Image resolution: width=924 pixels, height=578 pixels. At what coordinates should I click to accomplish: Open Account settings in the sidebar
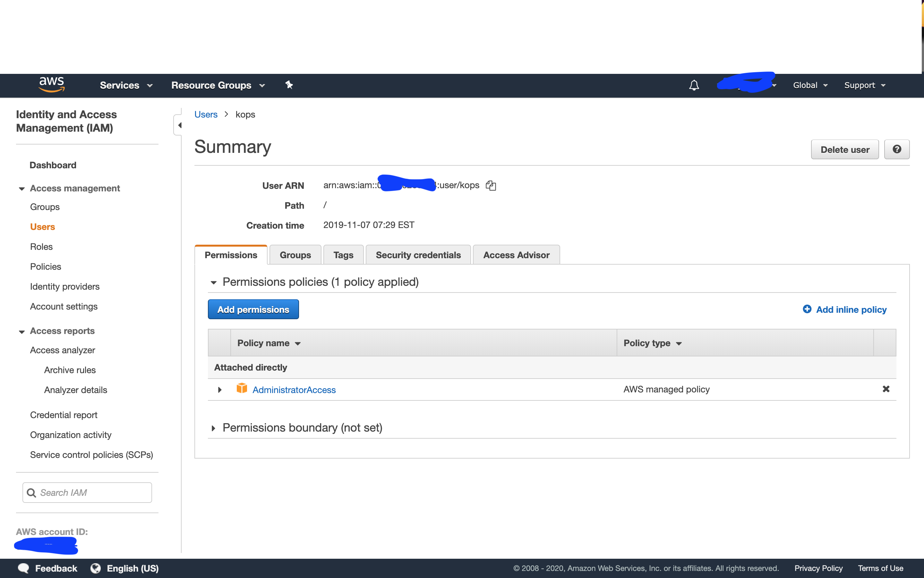64,306
